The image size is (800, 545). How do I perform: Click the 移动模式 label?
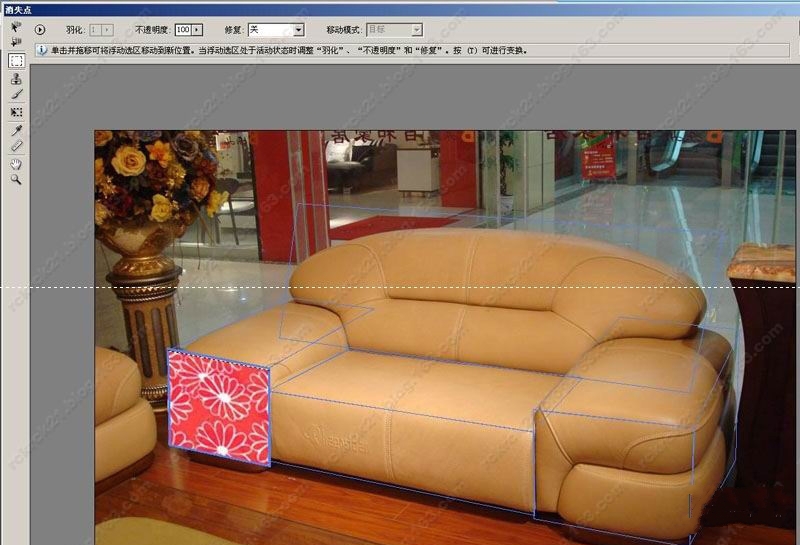coord(344,30)
